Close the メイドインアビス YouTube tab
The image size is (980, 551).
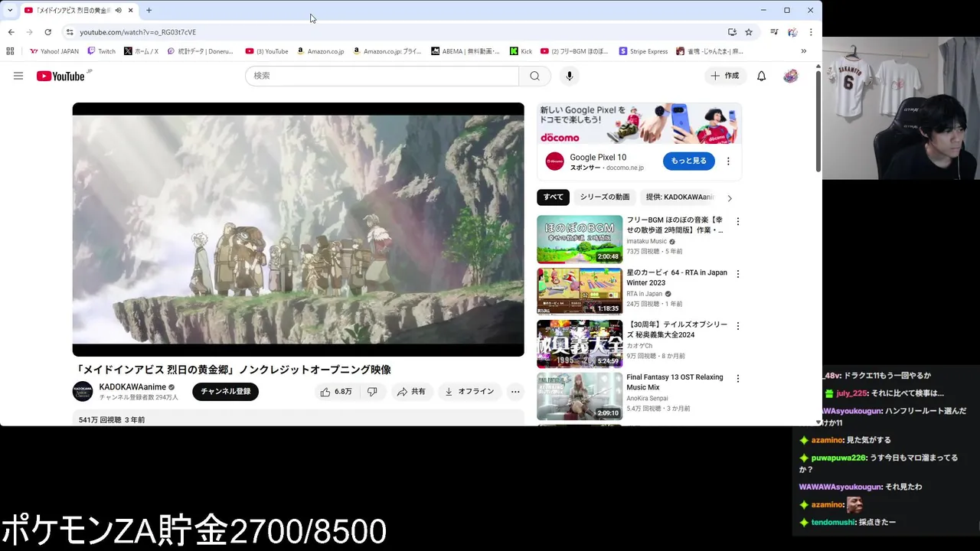(x=131, y=11)
